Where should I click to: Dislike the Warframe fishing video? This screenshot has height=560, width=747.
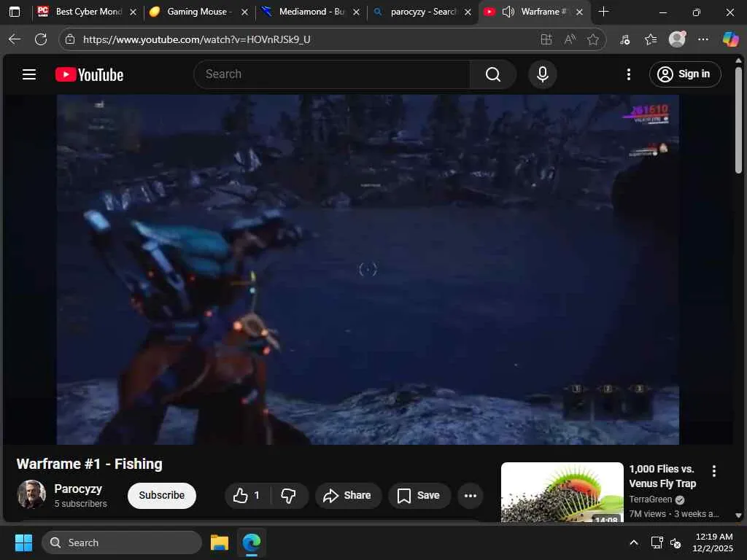[x=289, y=496]
